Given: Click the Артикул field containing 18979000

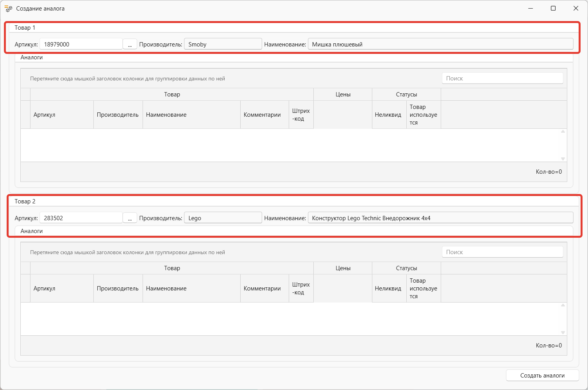Looking at the screenshot, I should click(x=81, y=44).
